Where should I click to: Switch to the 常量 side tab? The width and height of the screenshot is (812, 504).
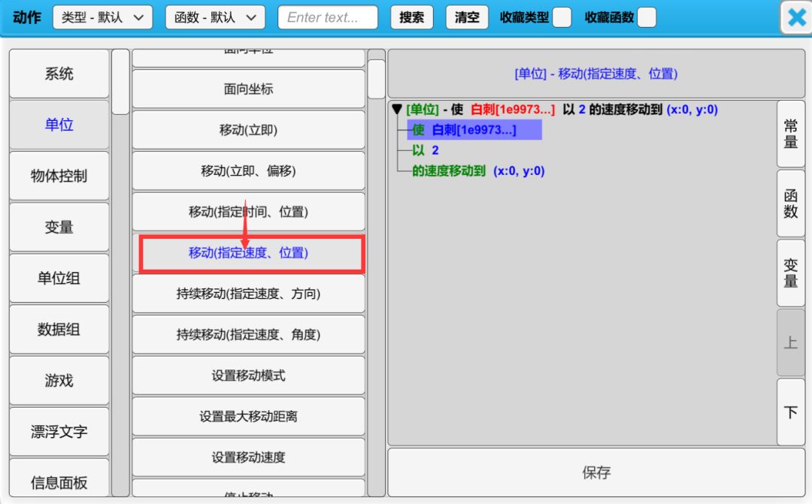[790, 134]
